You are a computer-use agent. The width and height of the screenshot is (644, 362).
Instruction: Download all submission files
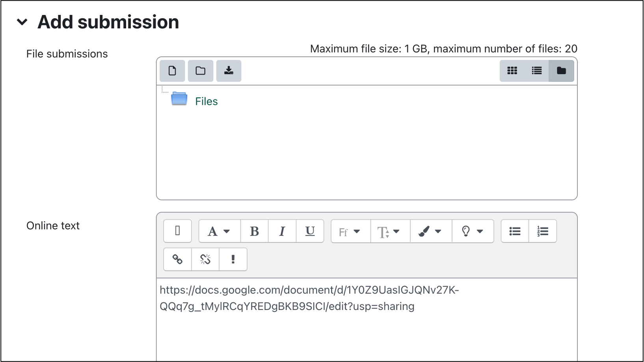229,71
